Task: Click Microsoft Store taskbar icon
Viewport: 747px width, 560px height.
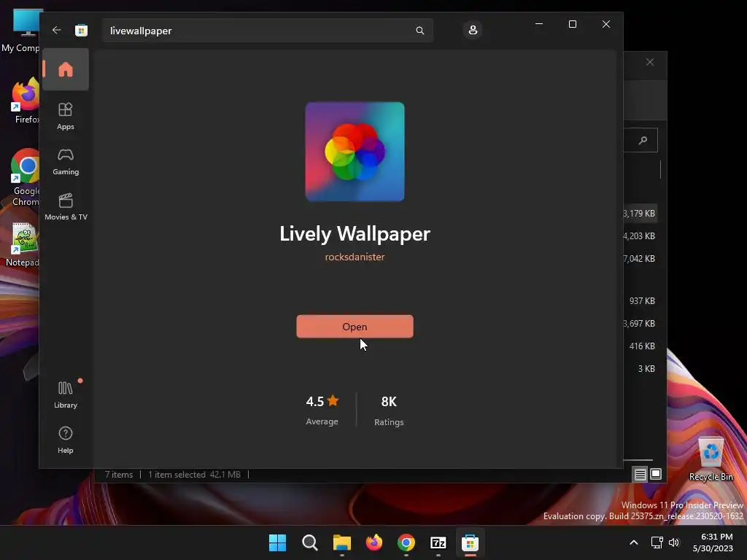Action: (x=471, y=542)
